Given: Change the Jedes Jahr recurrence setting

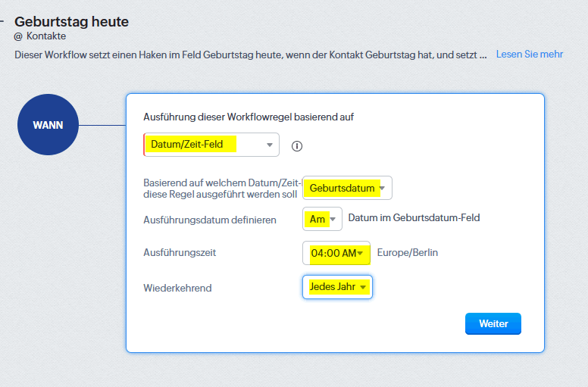Looking at the screenshot, I should (337, 287).
